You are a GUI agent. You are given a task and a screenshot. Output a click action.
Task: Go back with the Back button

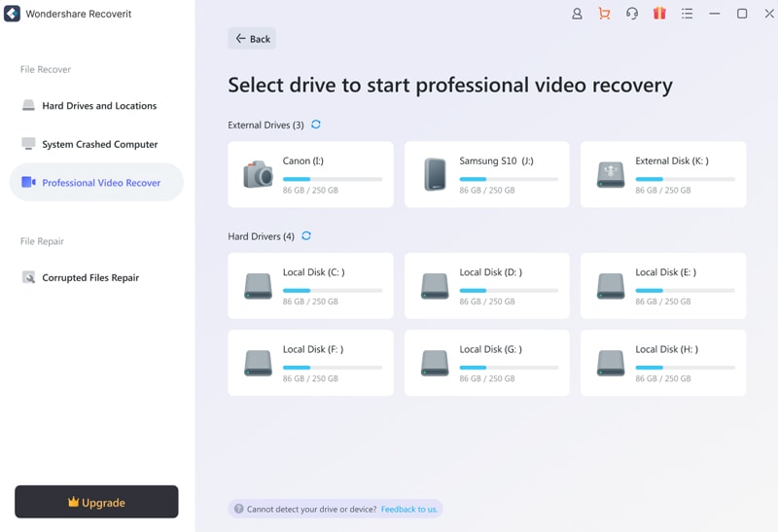pyautogui.click(x=252, y=38)
